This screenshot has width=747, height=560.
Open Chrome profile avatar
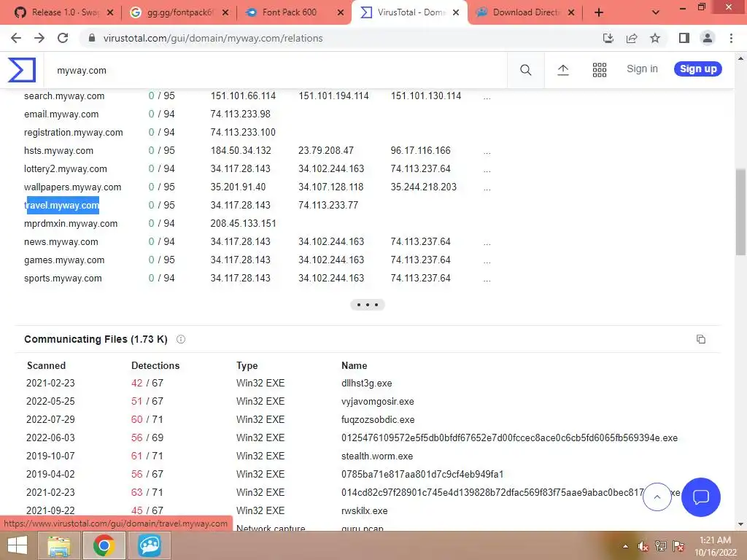tap(708, 38)
